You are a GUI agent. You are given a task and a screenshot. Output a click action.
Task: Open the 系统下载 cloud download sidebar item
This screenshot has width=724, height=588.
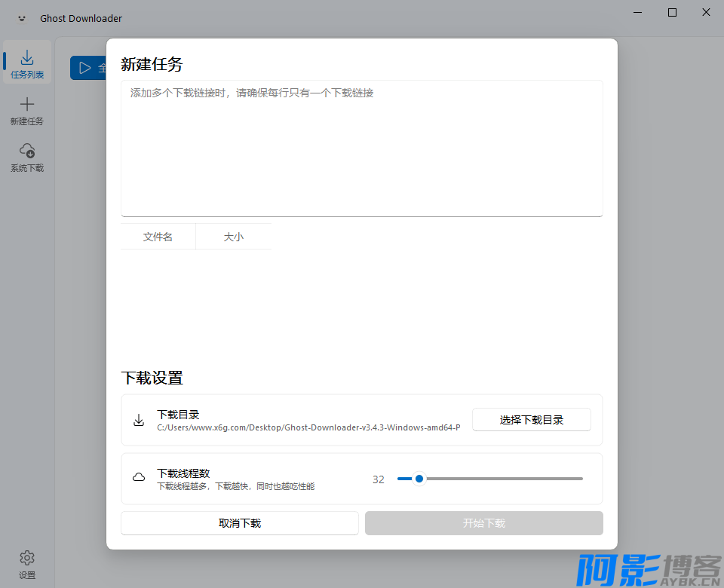click(x=27, y=158)
